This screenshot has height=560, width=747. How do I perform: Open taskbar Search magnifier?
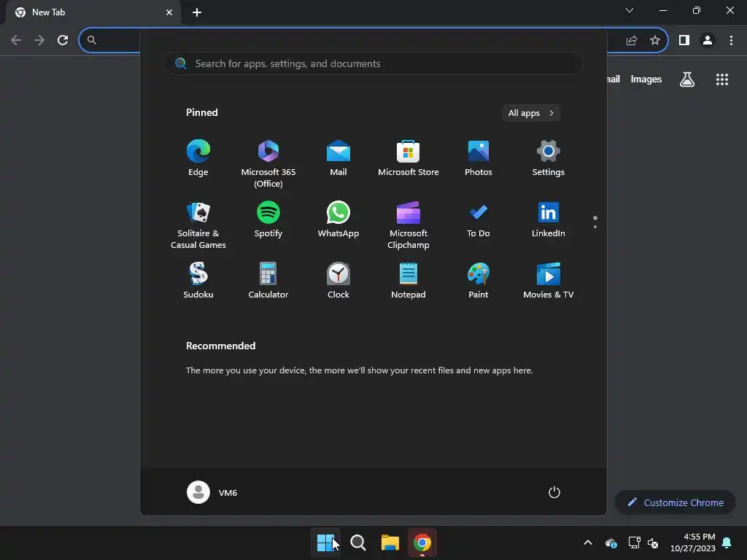click(x=357, y=542)
